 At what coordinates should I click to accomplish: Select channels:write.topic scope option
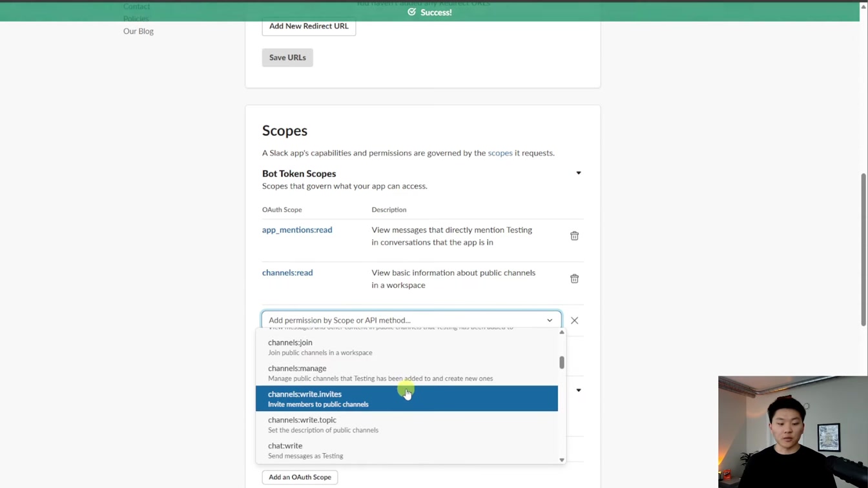pyautogui.click(x=406, y=424)
